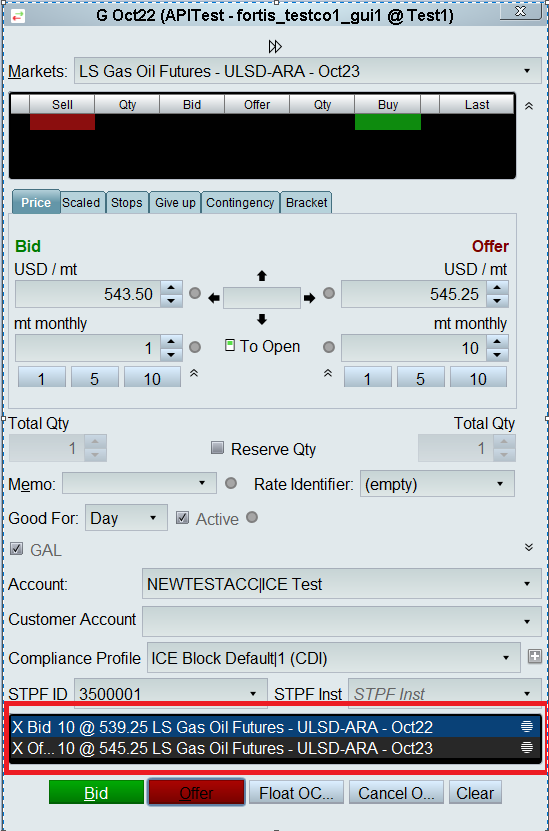This screenshot has width=549, height=831.
Task: Open the Contingency tab
Action: click(x=240, y=202)
